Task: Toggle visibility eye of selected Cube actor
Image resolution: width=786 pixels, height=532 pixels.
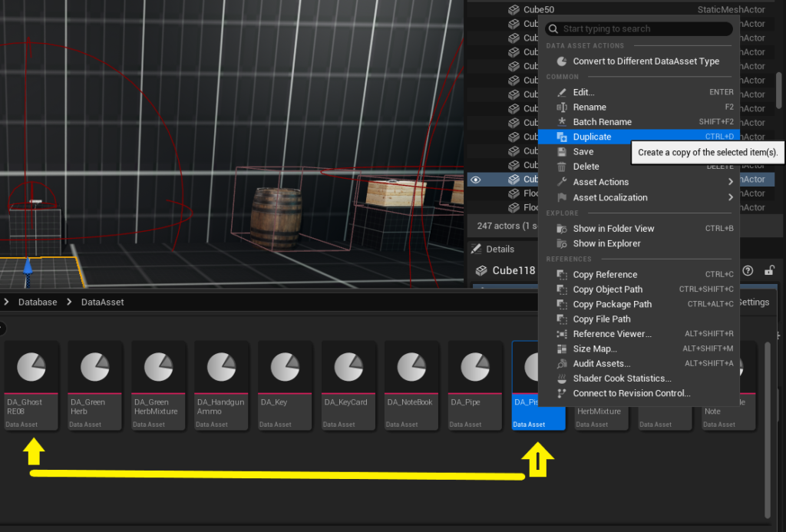Action: pos(476,180)
